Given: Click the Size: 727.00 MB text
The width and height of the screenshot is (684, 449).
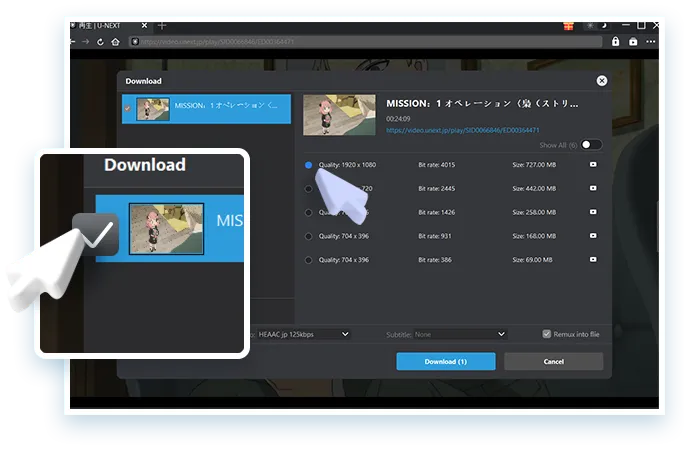Looking at the screenshot, I should [x=534, y=165].
